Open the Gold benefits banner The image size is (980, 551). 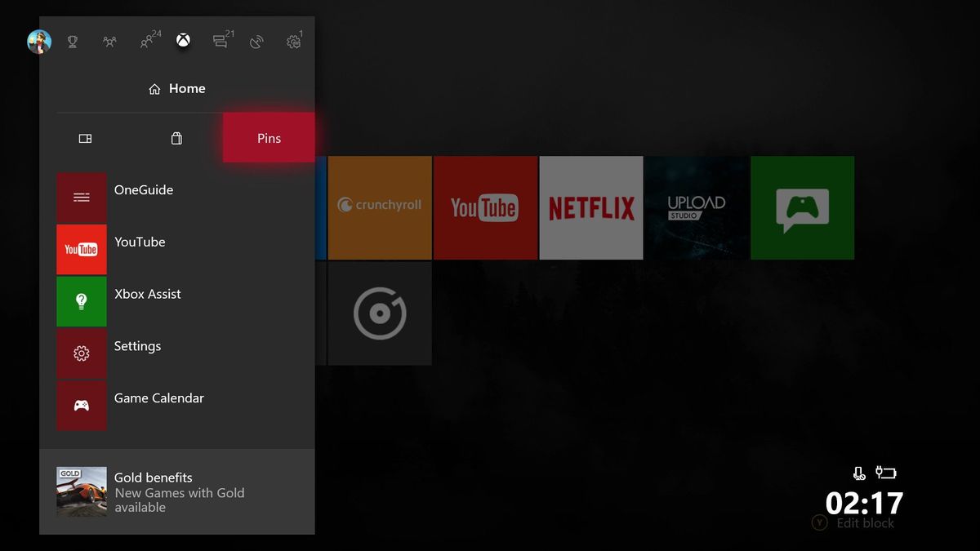point(176,491)
